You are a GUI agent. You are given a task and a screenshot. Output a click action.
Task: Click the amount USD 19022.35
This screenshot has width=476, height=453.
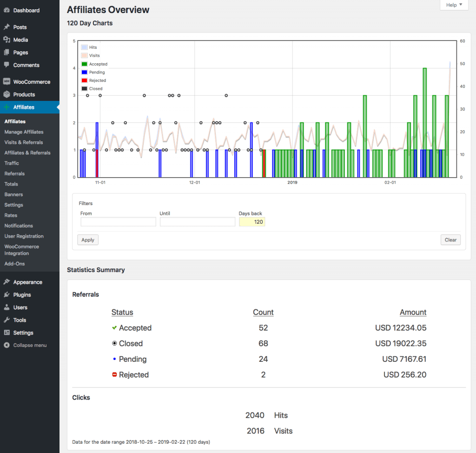point(401,343)
